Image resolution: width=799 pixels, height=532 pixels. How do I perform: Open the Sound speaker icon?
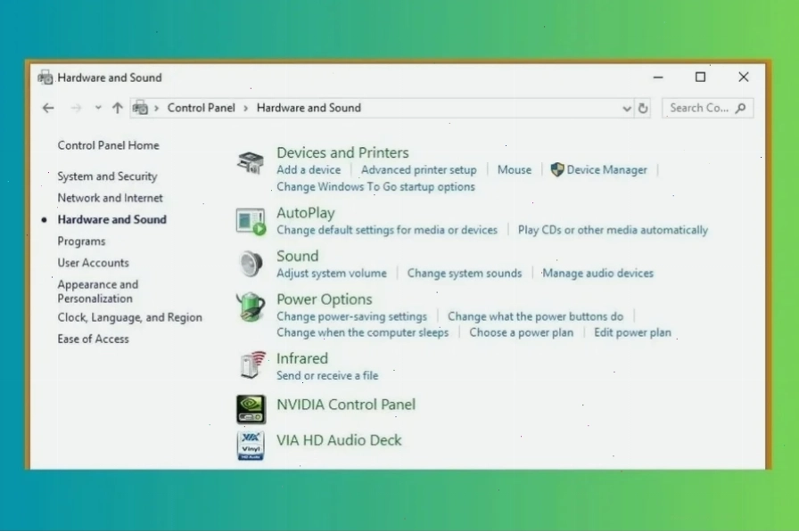pos(251,264)
